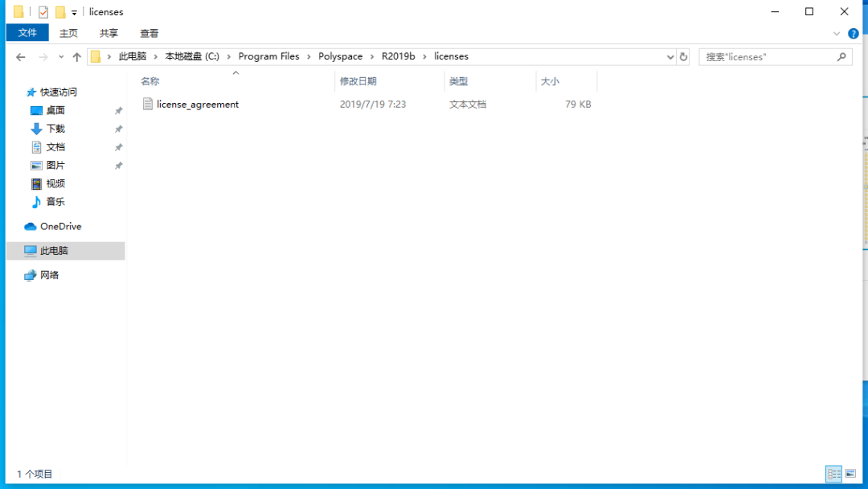Click pin icon next to 图片
868x489 pixels.
118,166
